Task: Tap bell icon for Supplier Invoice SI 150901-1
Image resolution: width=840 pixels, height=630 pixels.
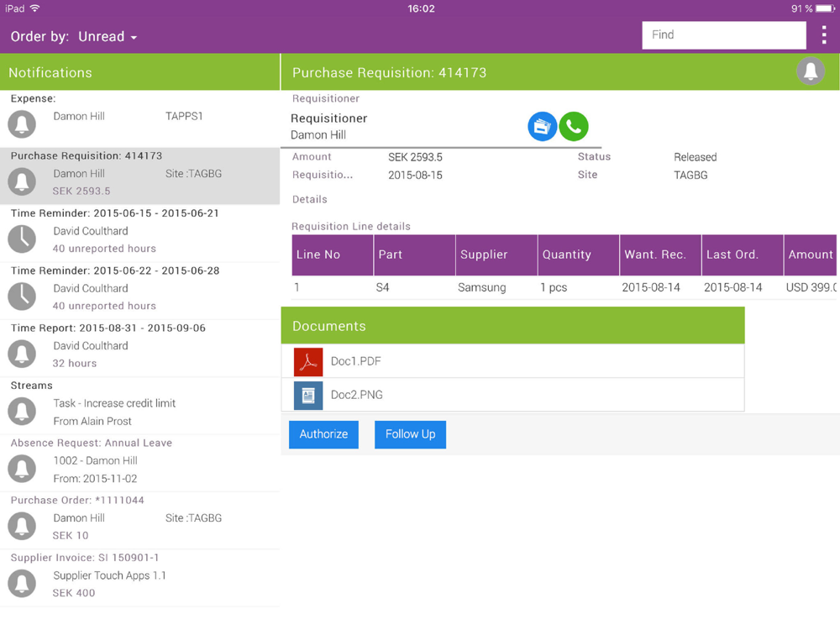Action: pos(22,584)
